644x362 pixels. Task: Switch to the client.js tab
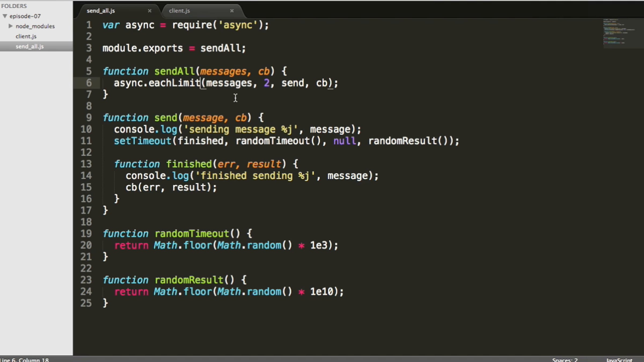pyautogui.click(x=180, y=11)
